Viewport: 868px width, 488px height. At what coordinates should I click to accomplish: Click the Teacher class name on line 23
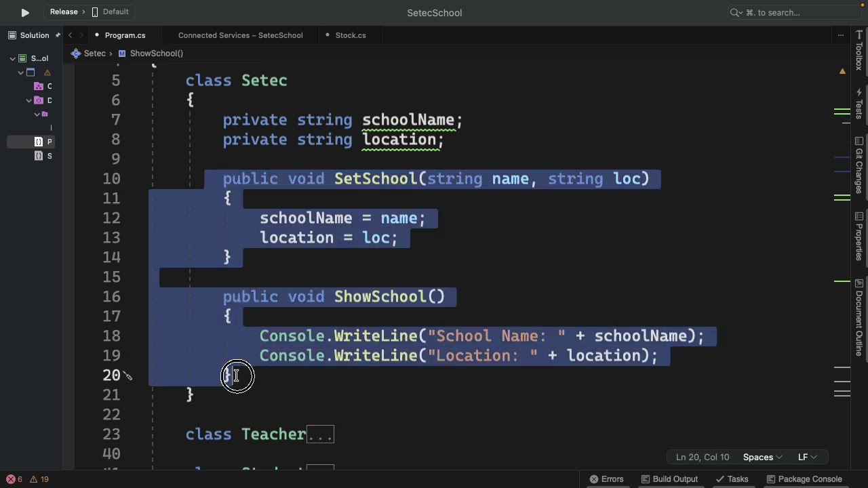[274, 434]
